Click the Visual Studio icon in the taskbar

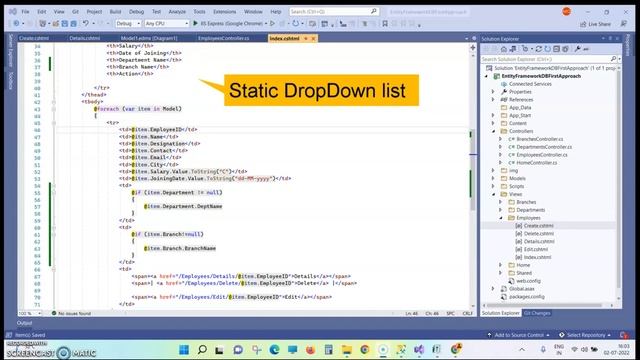pyautogui.click(x=419, y=349)
